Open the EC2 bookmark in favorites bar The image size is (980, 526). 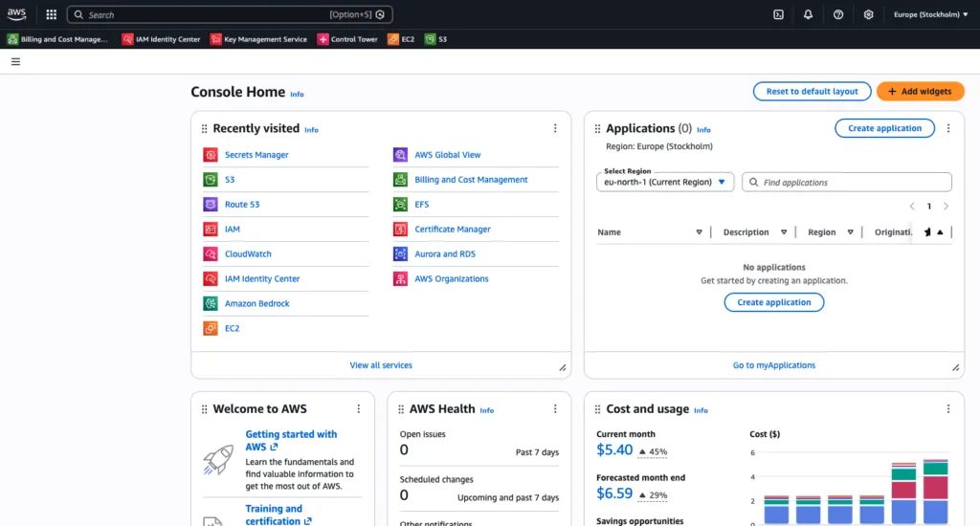401,39
